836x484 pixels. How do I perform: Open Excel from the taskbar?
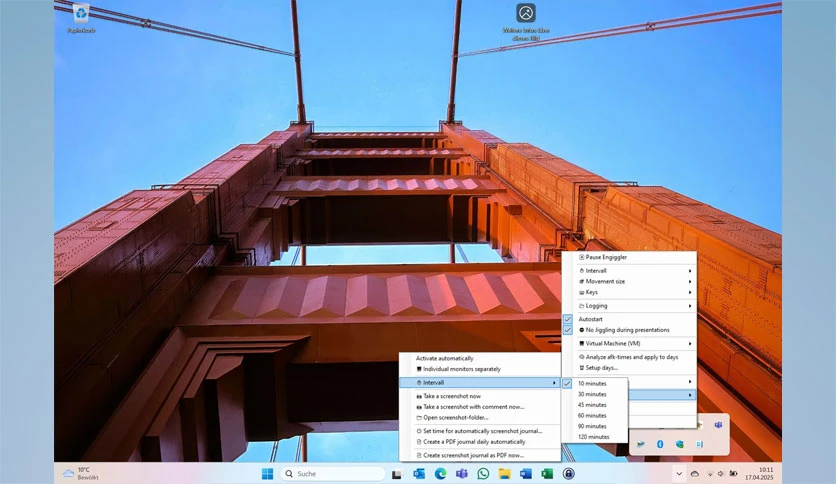pyautogui.click(x=547, y=473)
